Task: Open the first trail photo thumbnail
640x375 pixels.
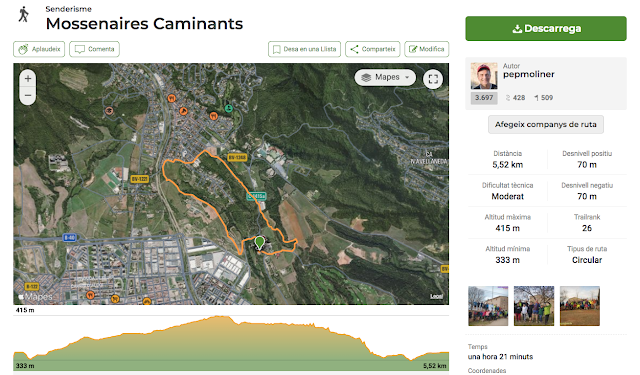Action: pos(488,306)
